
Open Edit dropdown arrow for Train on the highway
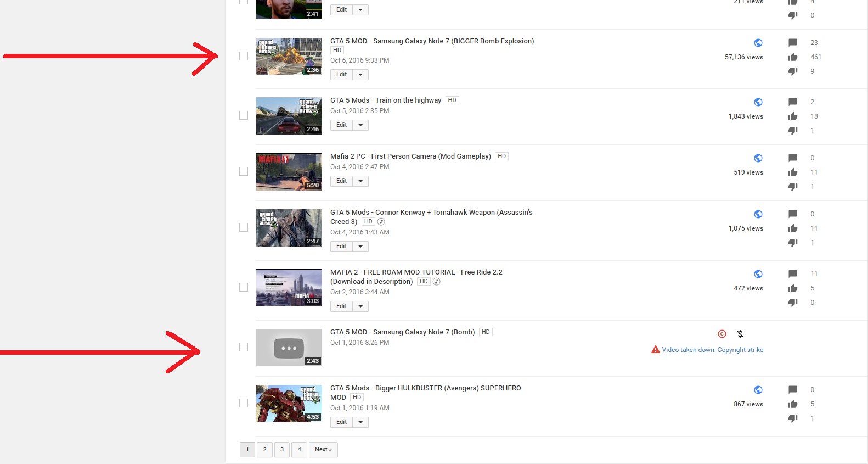click(360, 125)
